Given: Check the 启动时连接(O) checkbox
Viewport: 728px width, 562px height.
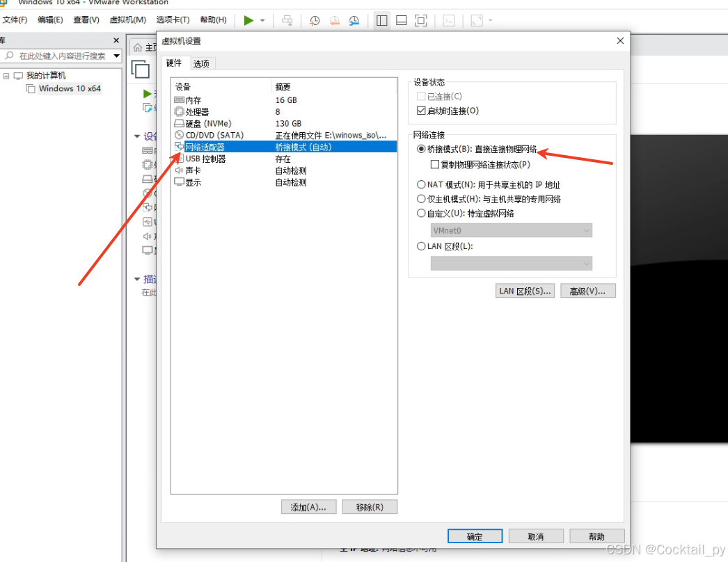Looking at the screenshot, I should 421,111.
